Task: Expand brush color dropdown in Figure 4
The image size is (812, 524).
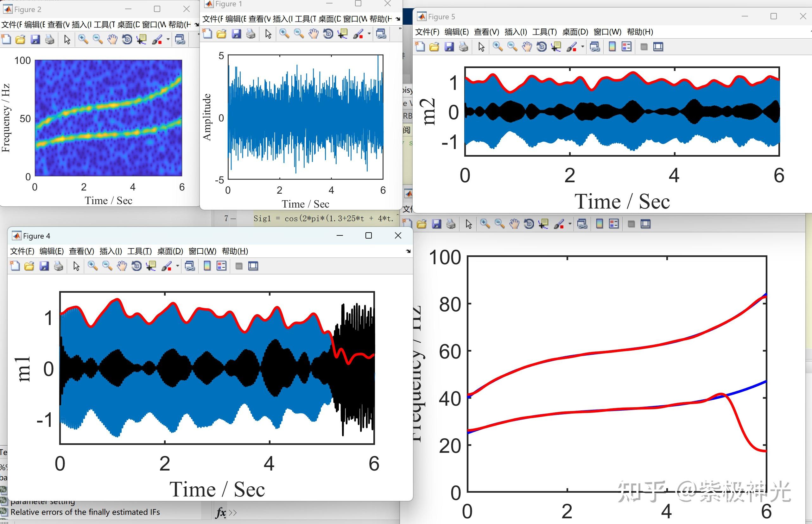Action: 177,266
